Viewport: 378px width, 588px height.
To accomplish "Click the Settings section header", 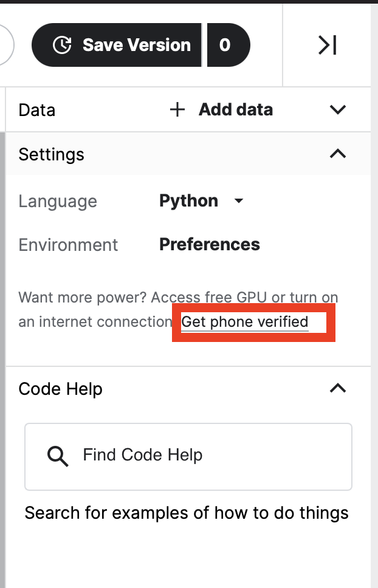I will point(52,154).
